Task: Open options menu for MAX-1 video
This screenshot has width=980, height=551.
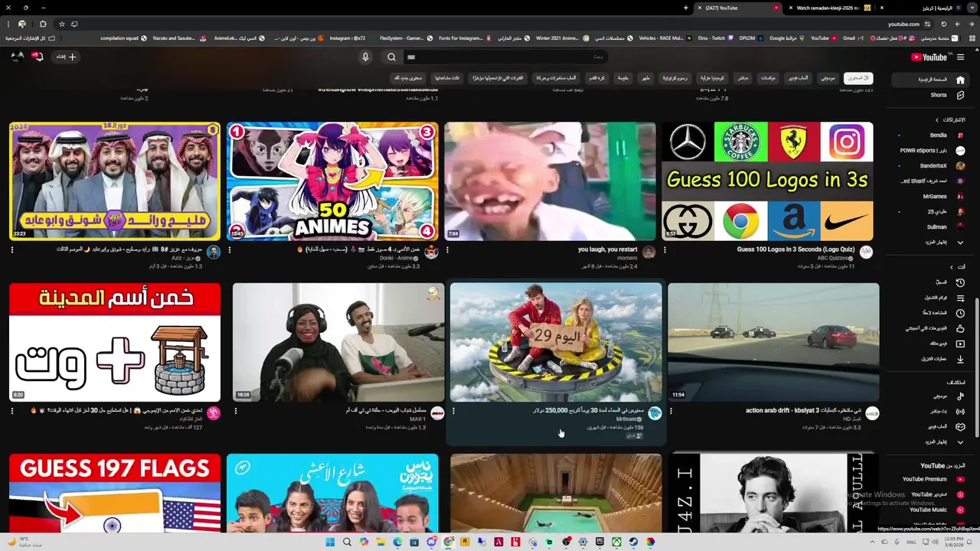Action: (x=236, y=411)
